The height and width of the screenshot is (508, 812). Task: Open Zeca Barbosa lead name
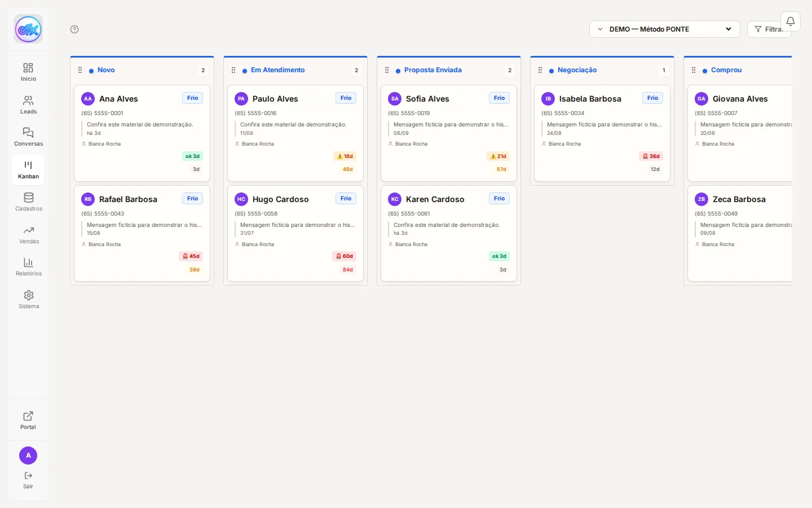tap(739, 199)
